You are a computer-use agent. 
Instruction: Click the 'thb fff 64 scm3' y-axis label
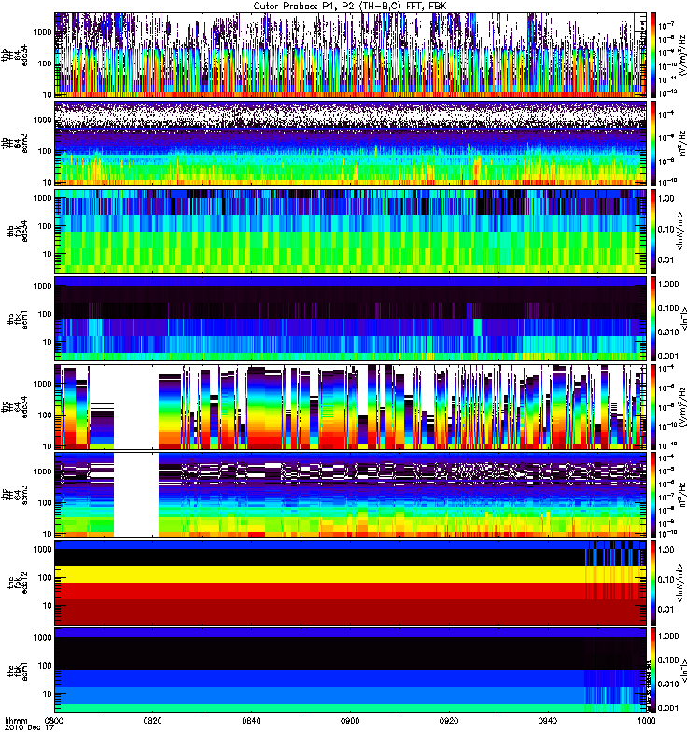[14, 145]
